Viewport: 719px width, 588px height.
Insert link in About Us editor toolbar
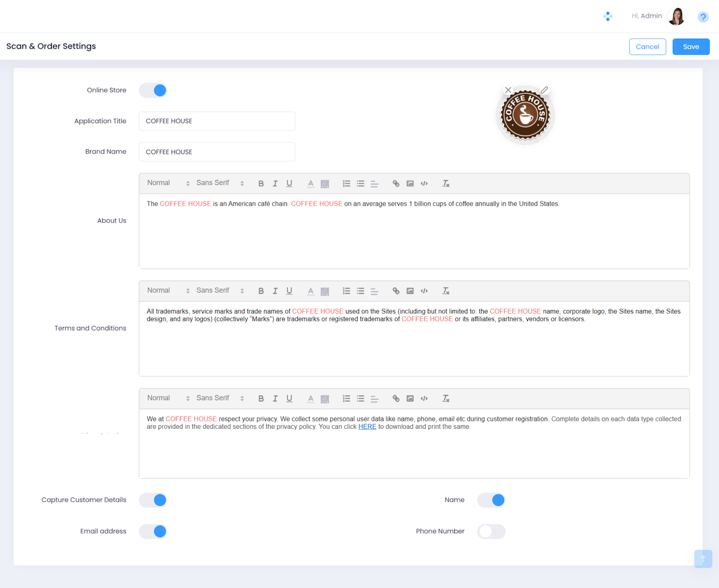[x=396, y=183]
